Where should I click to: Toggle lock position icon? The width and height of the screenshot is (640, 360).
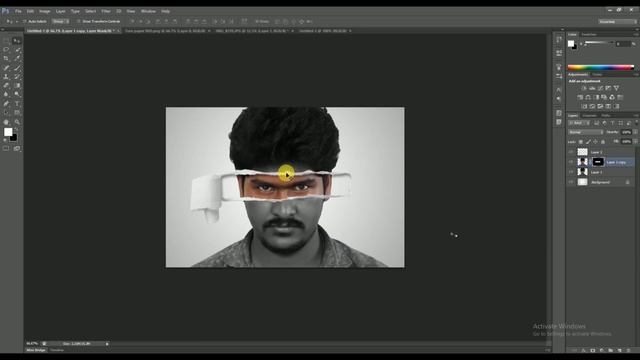(596, 142)
